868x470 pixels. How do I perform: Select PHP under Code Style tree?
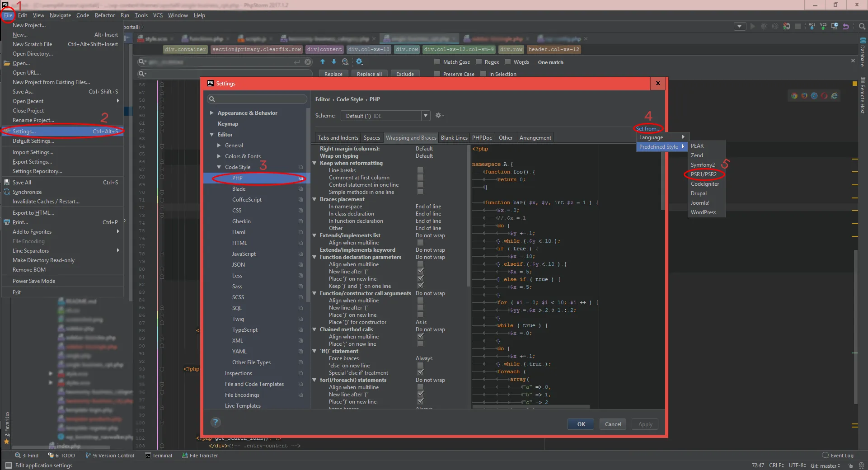pos(257,178)
